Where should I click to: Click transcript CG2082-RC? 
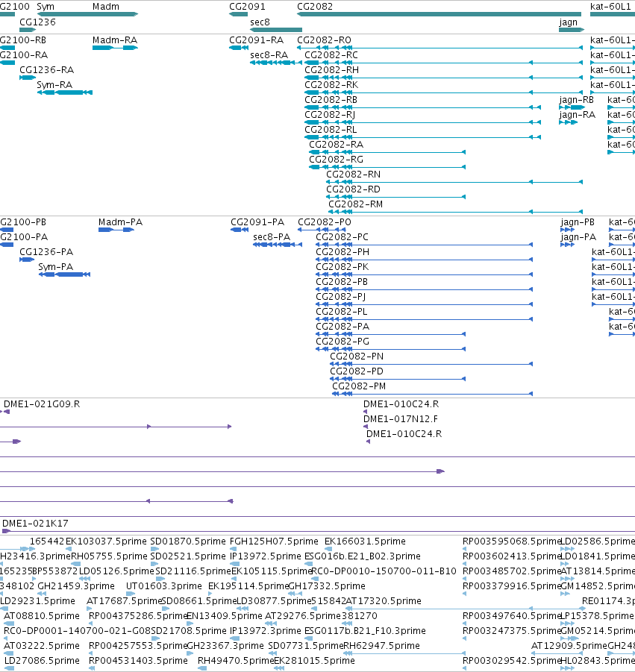(331, 55)
